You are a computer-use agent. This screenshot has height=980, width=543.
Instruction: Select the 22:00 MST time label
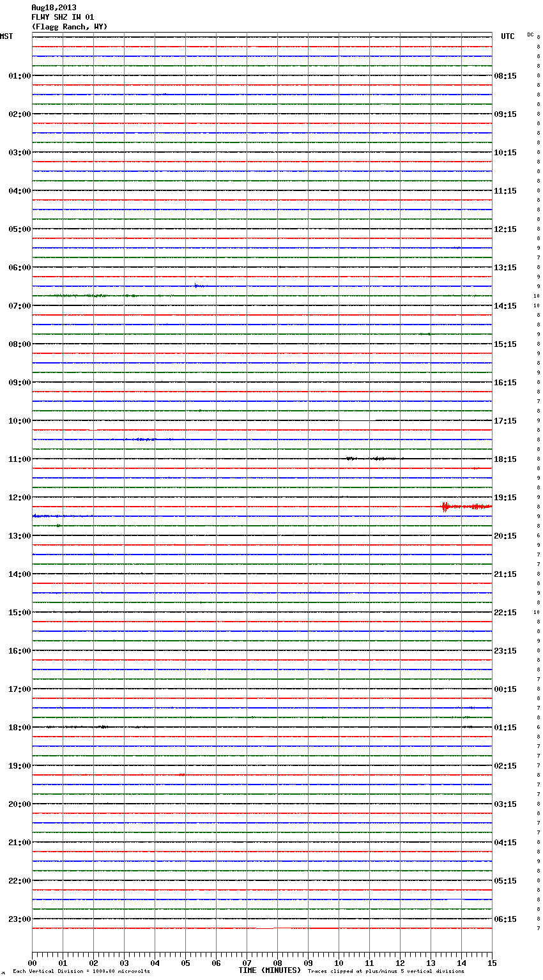click(x=19, y=881)
